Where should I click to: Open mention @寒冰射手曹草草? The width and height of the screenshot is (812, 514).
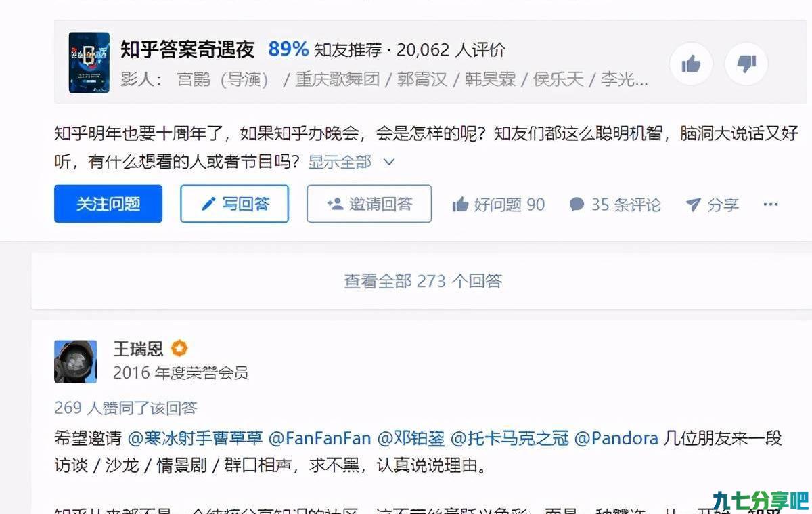point(195,438)
